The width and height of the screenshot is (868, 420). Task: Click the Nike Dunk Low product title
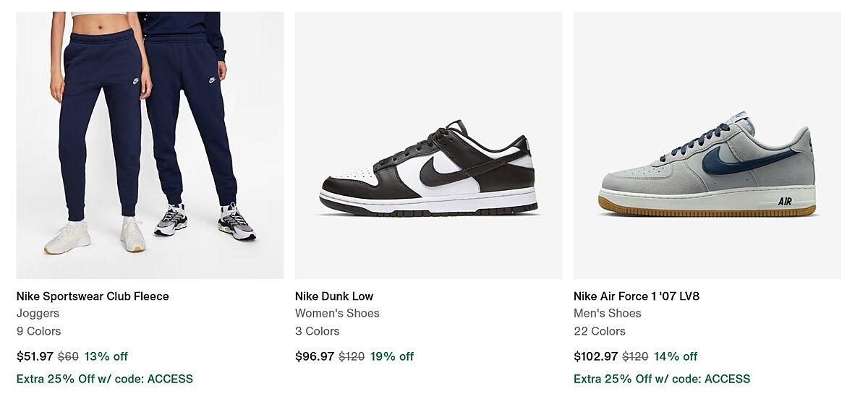click(334, 296)
